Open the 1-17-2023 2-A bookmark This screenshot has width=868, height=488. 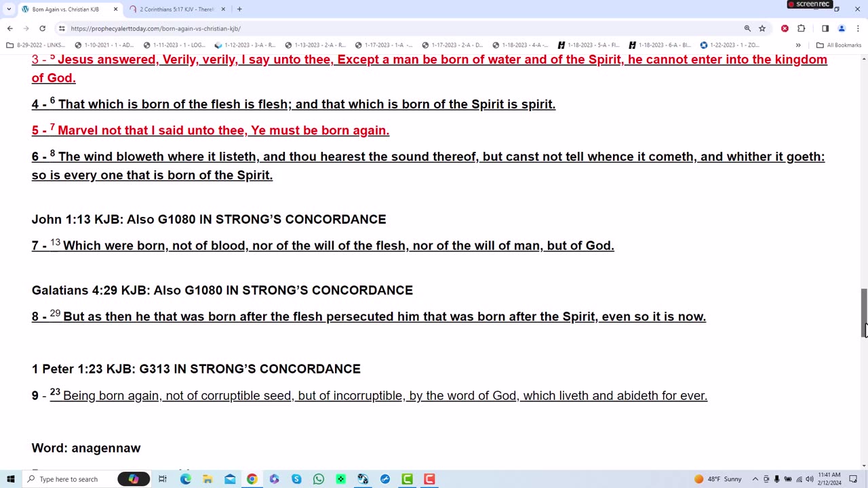coord(454,45)
